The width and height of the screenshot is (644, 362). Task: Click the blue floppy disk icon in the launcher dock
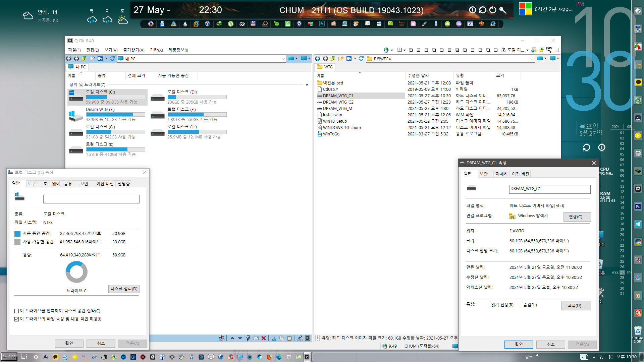253,24
